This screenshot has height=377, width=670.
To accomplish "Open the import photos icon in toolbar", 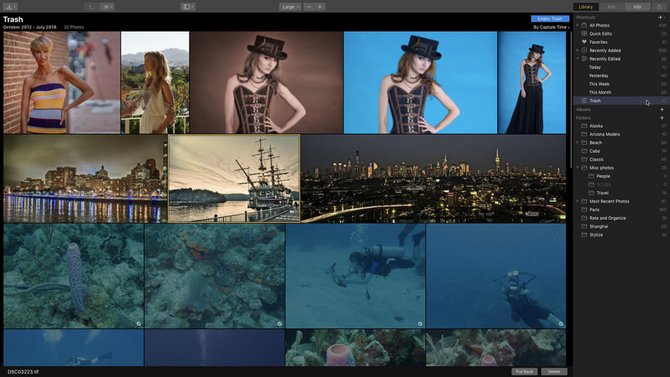I will pyautogui.click(x=9, y=7).
